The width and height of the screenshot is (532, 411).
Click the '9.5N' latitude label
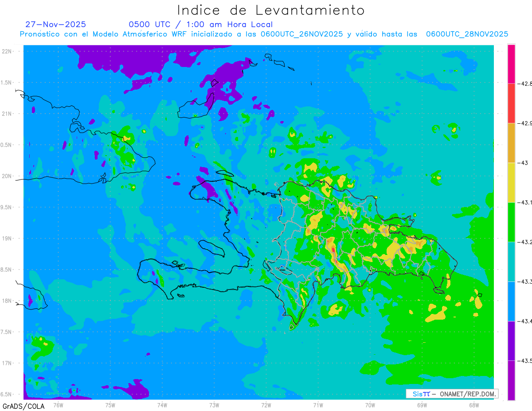pyautogui.click(x=6, y=207)
